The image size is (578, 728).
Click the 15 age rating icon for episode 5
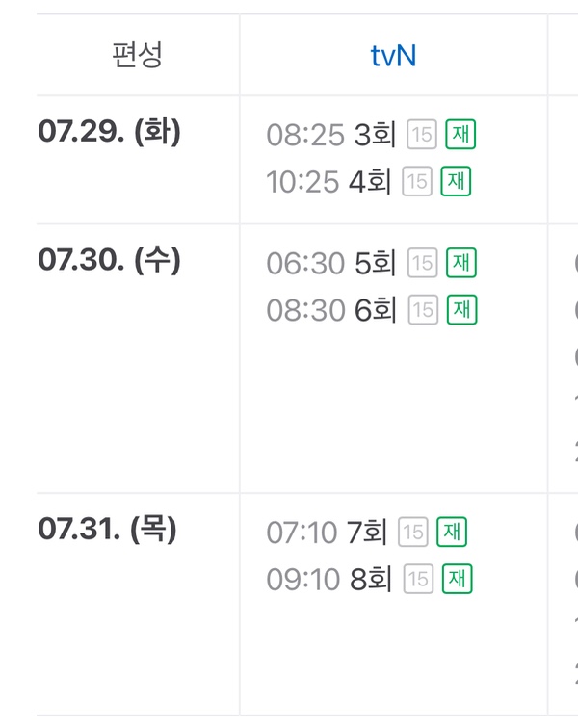(x=422, y=263)
